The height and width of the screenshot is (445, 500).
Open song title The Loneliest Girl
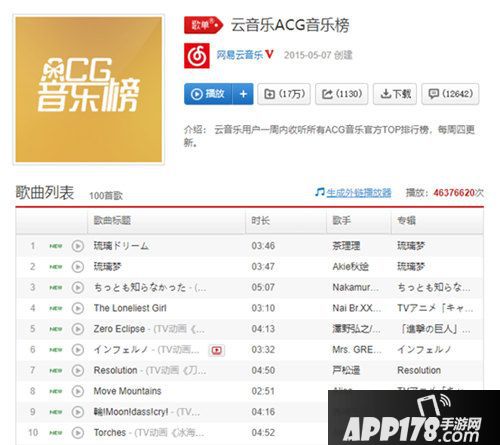click(x=130, y=308)
